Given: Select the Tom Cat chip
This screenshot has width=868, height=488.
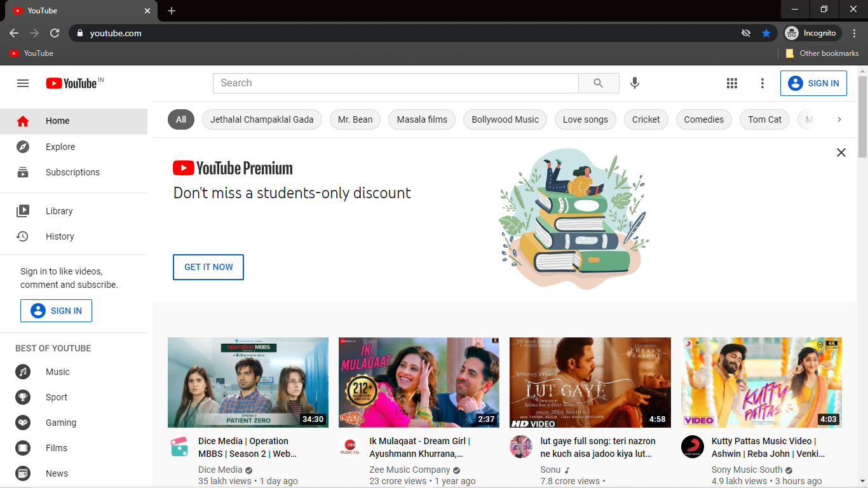Looking at the screenshot, I should coord(765,119).
